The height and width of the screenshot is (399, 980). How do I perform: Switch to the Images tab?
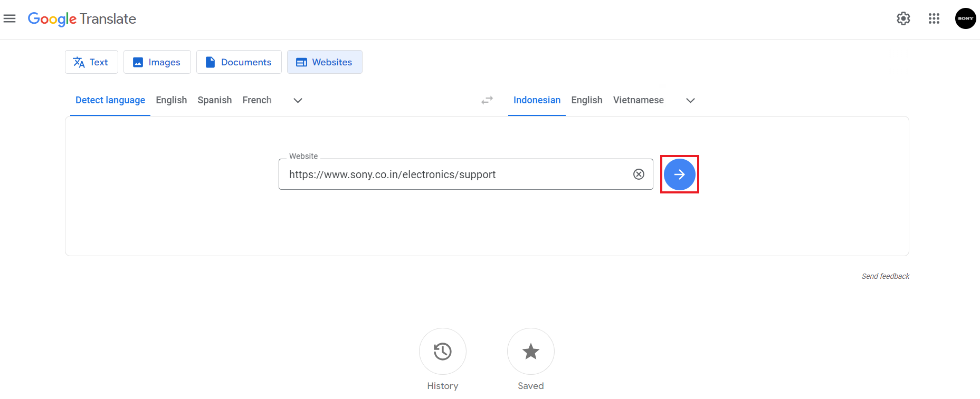pos(157,62)
